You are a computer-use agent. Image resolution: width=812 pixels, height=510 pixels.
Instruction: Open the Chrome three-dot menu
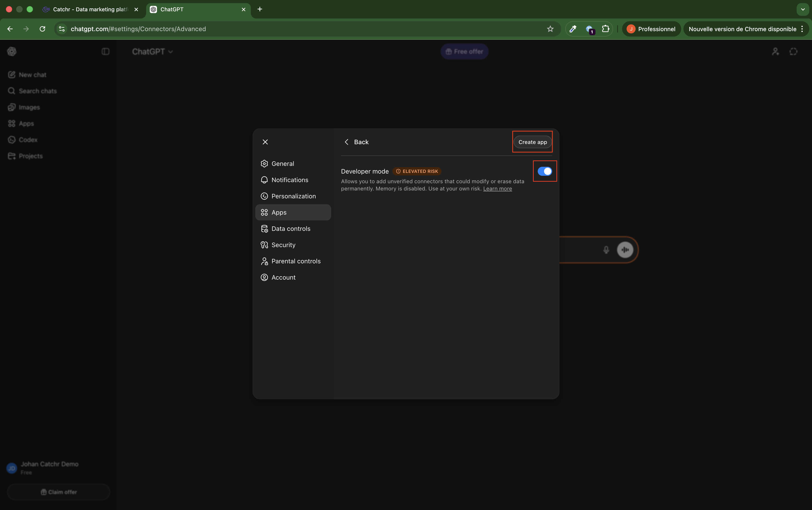[802, 29]
